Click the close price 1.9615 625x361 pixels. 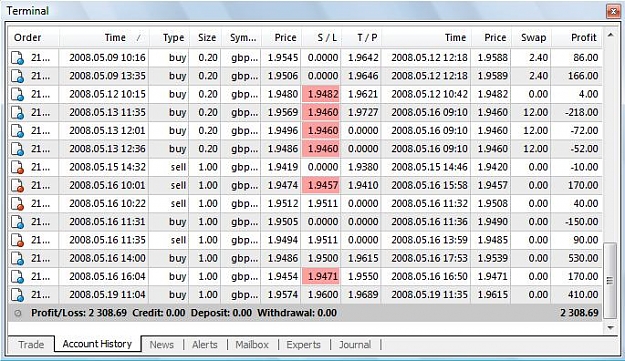[493, 295]
